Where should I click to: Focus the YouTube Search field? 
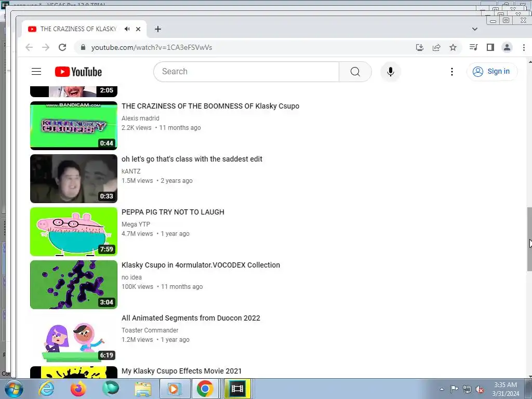pos(246,72)
